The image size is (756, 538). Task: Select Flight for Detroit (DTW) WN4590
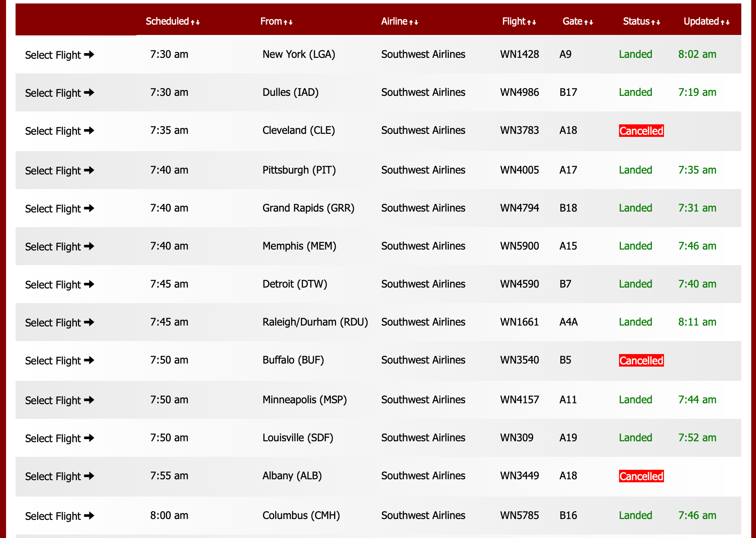pyautogui.click(x=60, y=285)
